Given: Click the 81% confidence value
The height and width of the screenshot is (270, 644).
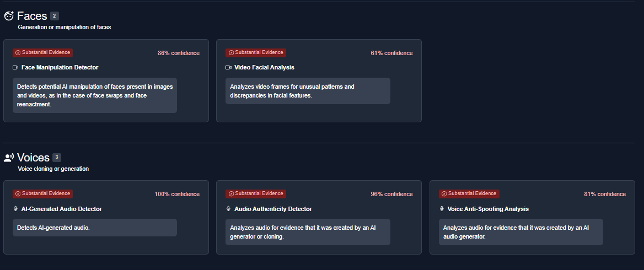Looking at the screenshot, I should click(x=605, y=194).
